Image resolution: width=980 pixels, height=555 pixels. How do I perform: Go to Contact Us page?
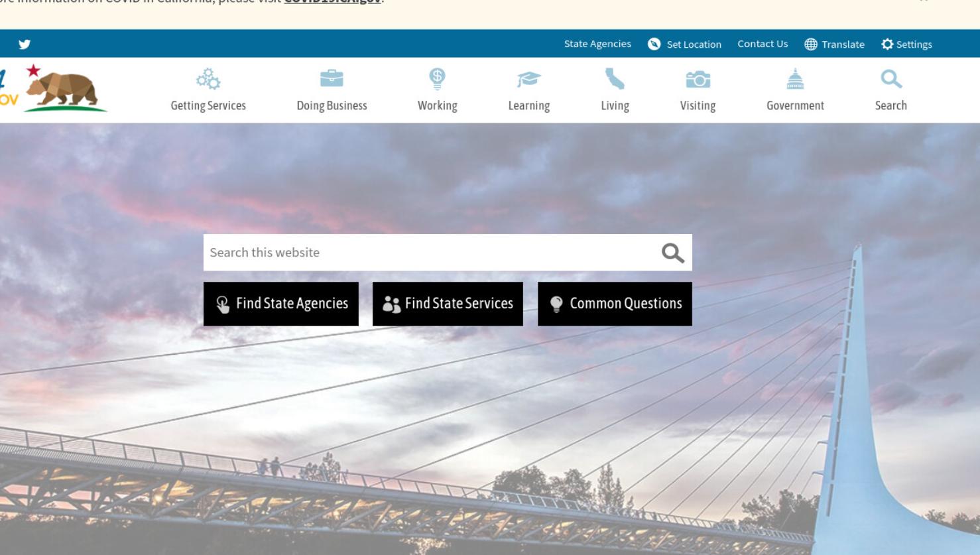pyautogui.click(x=763, y=44)
